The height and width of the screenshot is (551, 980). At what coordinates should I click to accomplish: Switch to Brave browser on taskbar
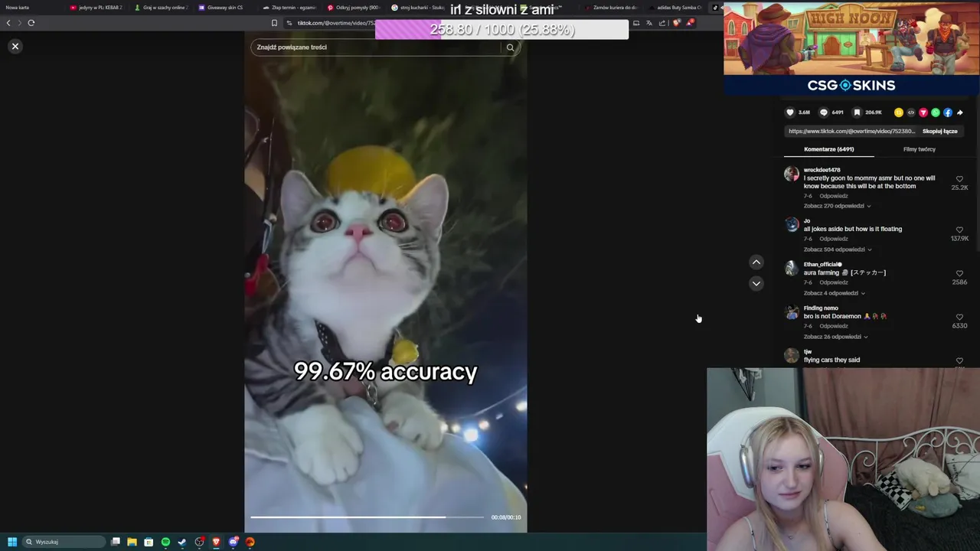coord(217,542)
